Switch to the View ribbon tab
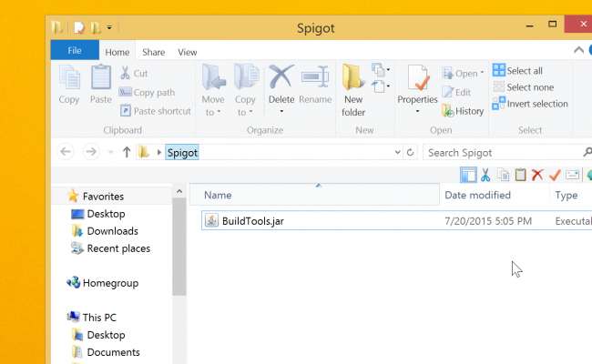 (188, 52)
